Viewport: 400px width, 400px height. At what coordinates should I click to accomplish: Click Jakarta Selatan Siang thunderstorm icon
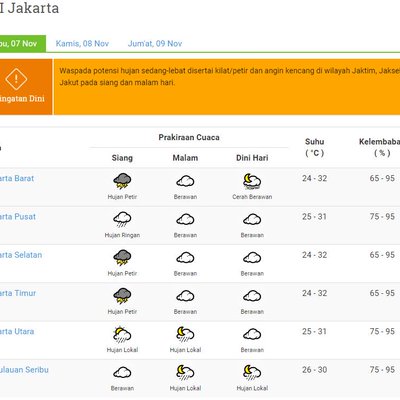pyautogui.click(x=122, y=258)
